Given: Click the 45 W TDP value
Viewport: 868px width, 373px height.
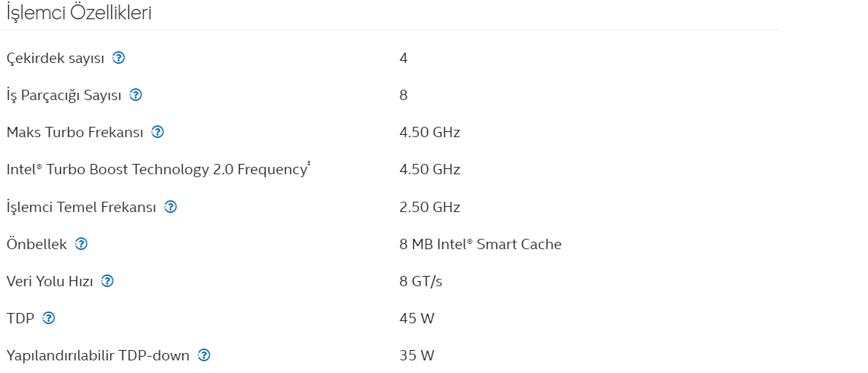Looking at the screenshot, I should point(416,318).
